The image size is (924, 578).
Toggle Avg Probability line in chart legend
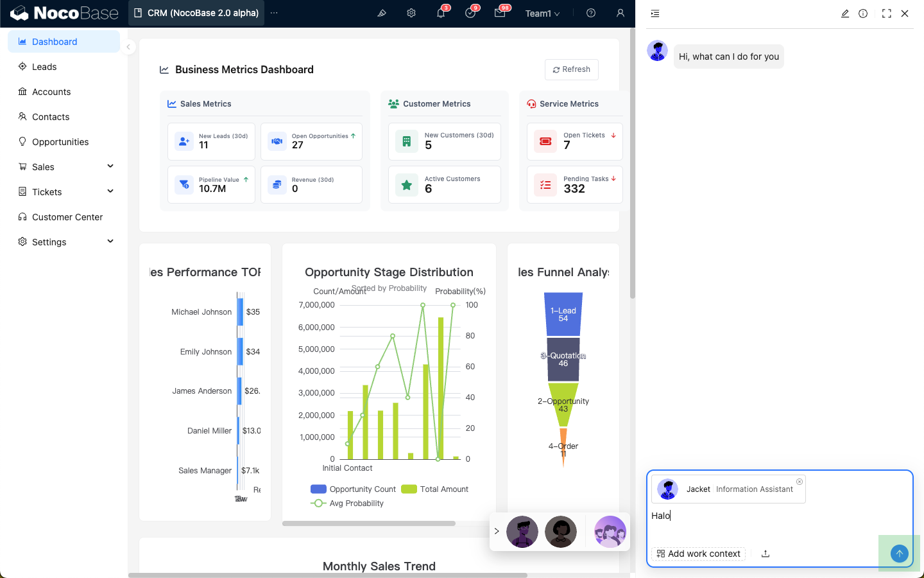347,504
